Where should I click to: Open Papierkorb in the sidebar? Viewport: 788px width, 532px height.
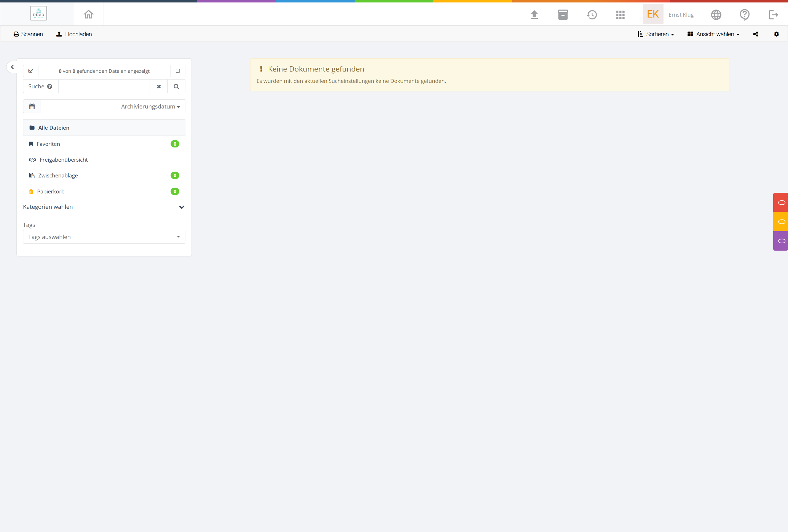click(50, 191)
